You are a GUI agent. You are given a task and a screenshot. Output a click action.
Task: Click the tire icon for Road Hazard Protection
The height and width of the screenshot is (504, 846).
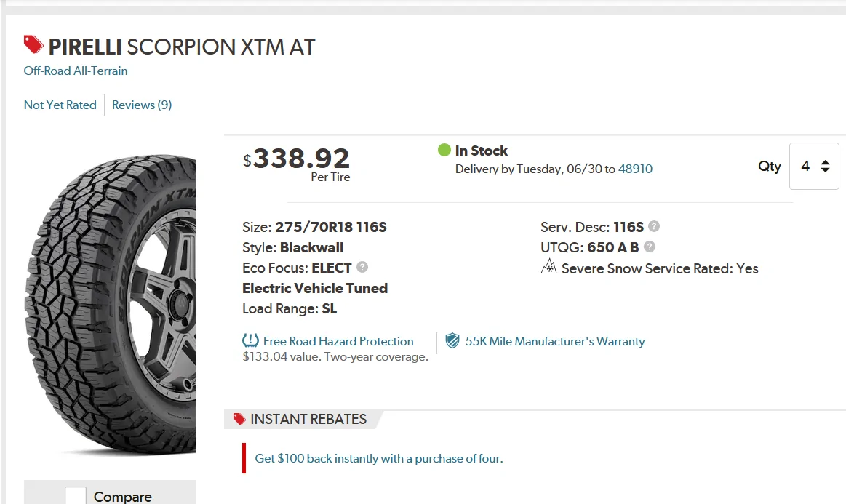click(x=250, y=340)
